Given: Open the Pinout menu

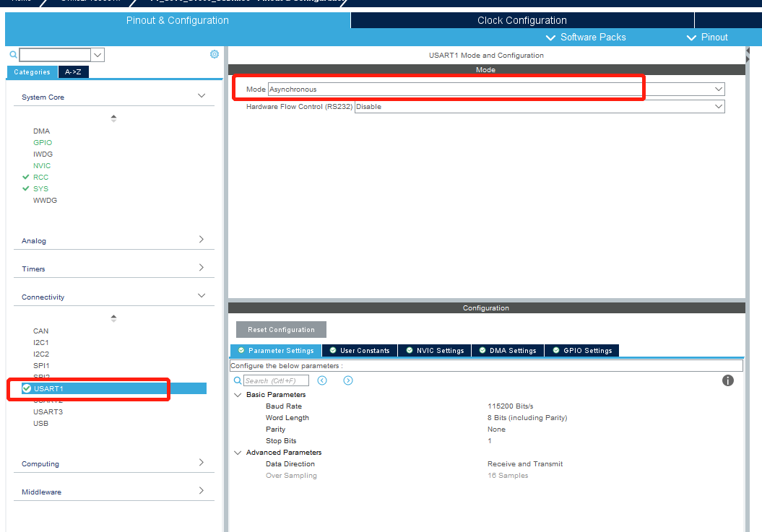Looking at the screenshot, I should (x=706, y=38).
